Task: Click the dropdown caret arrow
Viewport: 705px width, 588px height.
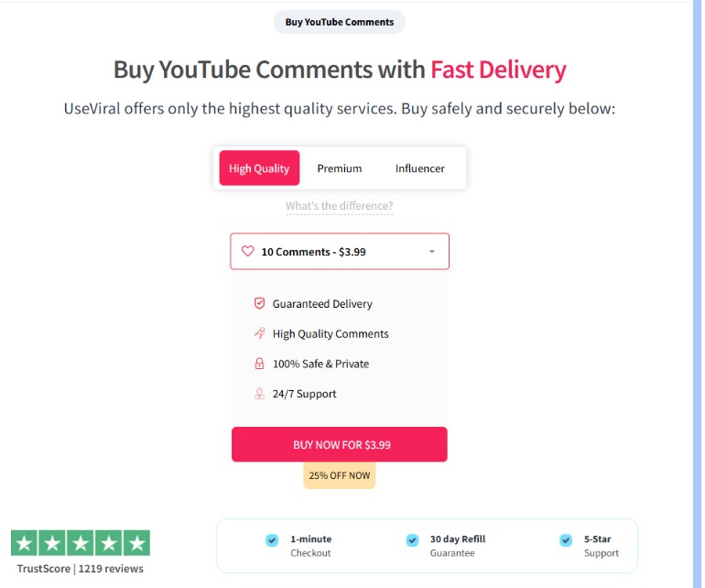Action: click(x=432, y=252)
